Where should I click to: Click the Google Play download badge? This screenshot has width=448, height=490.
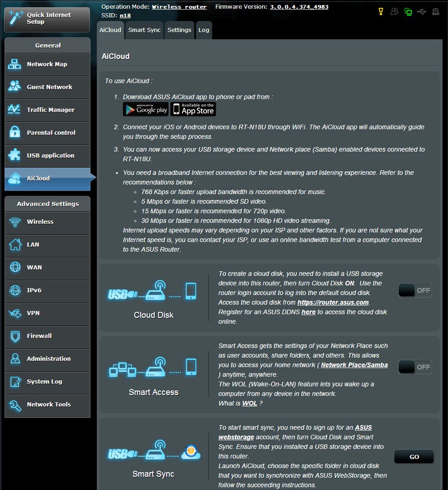click(x=146, y=110)
